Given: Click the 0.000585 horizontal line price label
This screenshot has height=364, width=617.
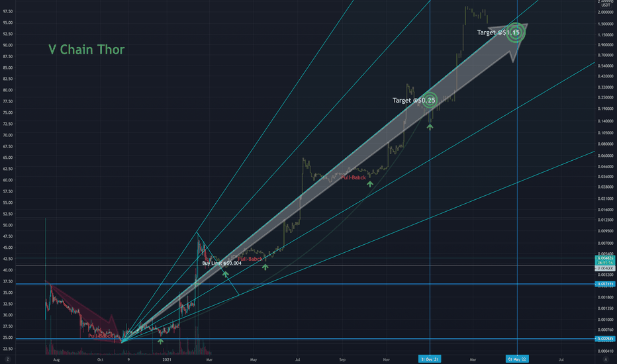Looking at the screenshot, I should [605, 339].
